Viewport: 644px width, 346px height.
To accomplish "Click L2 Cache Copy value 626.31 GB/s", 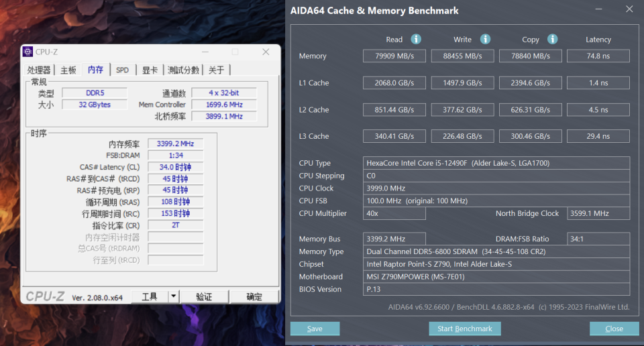I will [530, 109].
